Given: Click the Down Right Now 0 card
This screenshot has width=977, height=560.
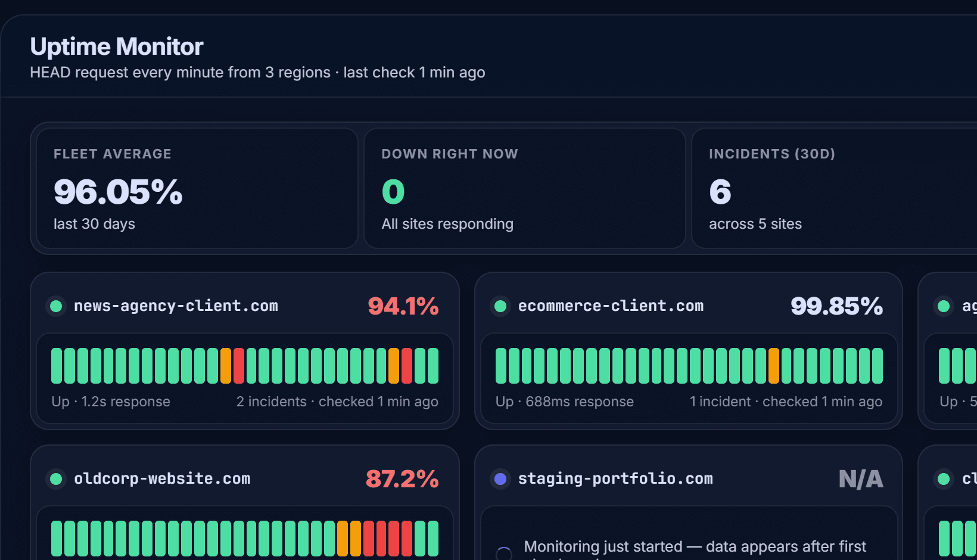Looking at the screenshot, I should pos(525,188).
